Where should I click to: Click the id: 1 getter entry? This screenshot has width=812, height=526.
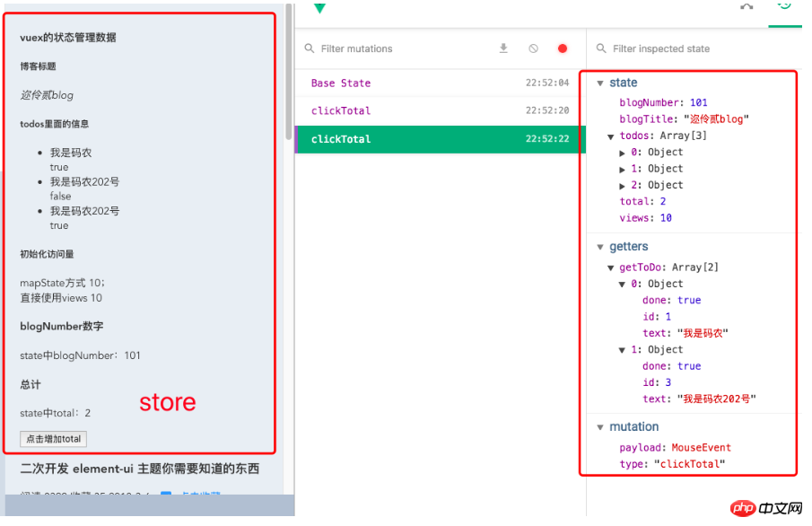[x=657, y=317]
